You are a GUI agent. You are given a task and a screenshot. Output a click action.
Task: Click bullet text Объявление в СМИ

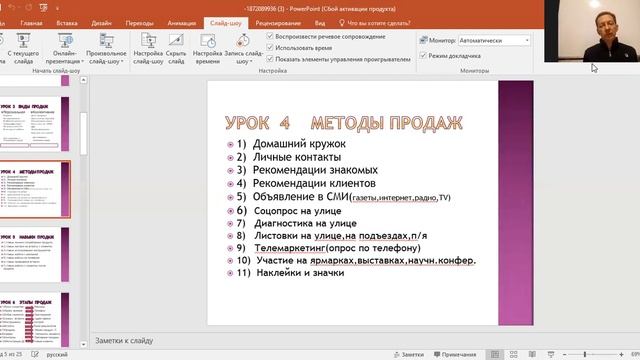tap(301, 197)
